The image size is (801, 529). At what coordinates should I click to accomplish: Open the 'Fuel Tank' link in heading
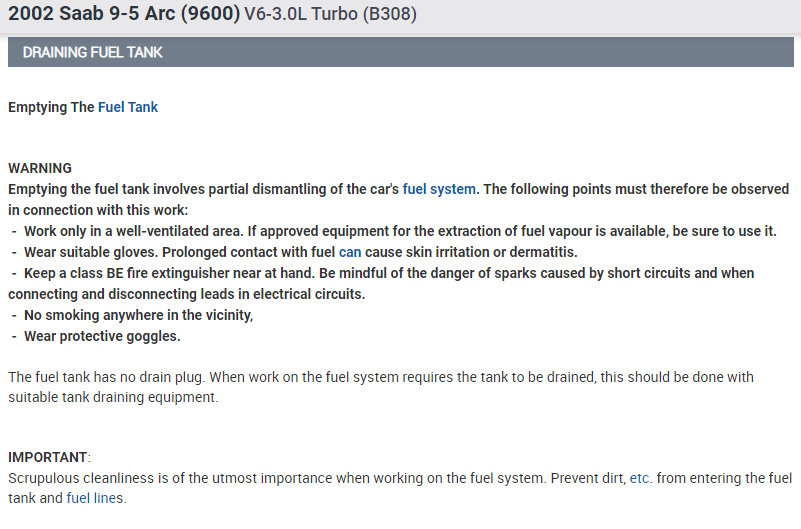tap(127, 107)
